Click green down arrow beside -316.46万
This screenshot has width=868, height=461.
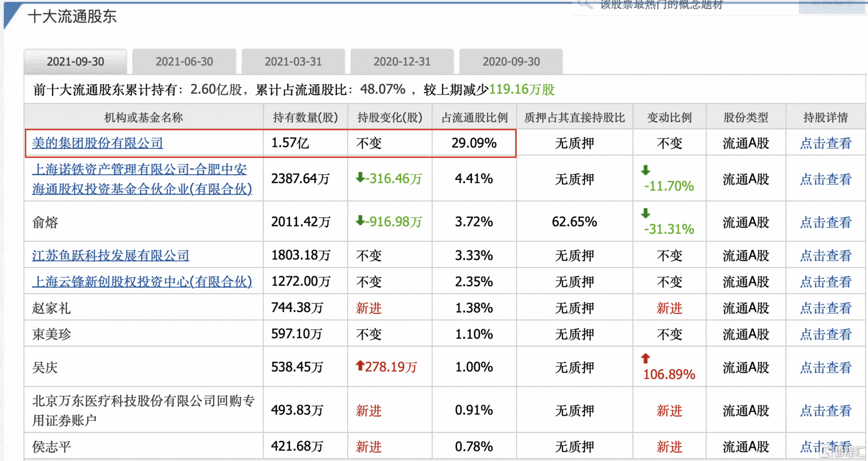click(360, 177)
